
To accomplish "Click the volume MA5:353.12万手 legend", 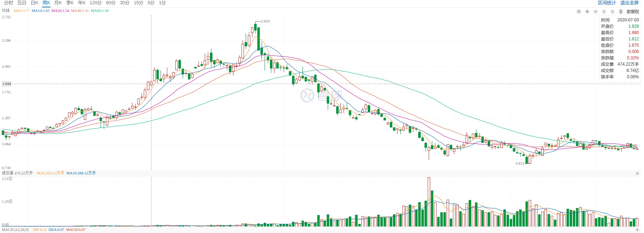I will pyautogui.click(x=50, y=173).
